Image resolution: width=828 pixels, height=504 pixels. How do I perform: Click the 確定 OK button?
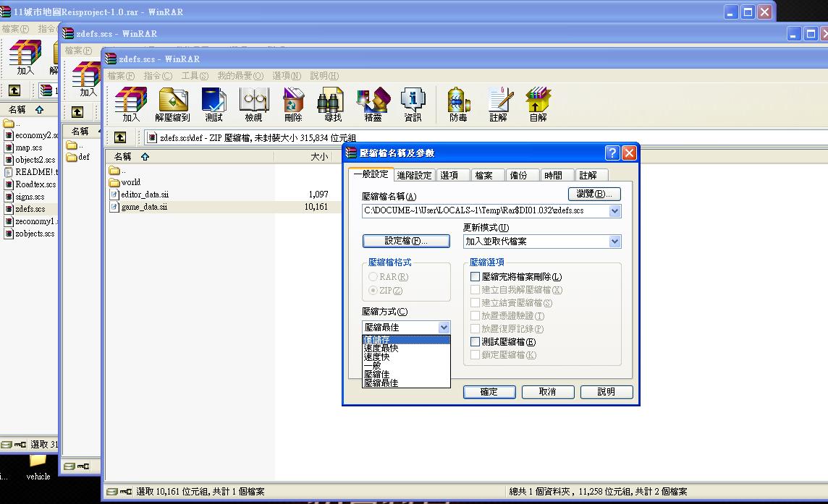point(489,392)
